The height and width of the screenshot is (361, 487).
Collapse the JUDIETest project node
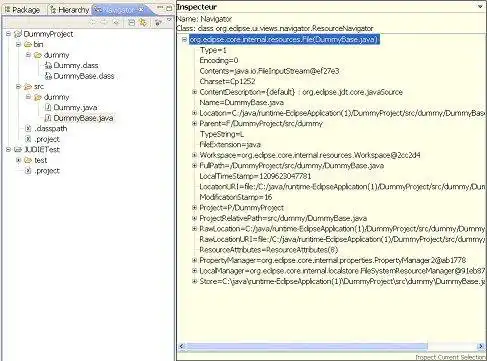(9, 150)
